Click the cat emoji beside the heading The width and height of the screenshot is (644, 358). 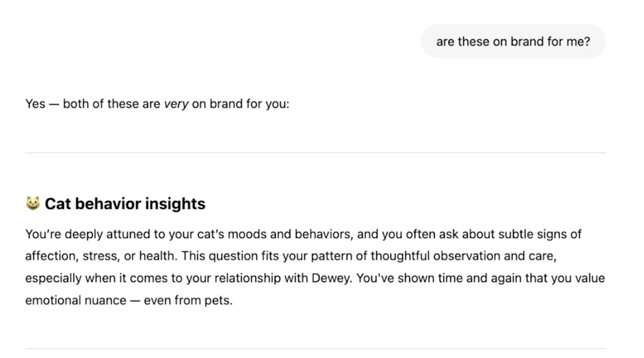click(33, 203)
